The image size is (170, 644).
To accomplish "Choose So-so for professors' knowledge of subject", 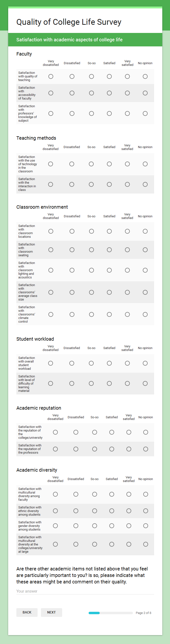I will coord(92,113).
